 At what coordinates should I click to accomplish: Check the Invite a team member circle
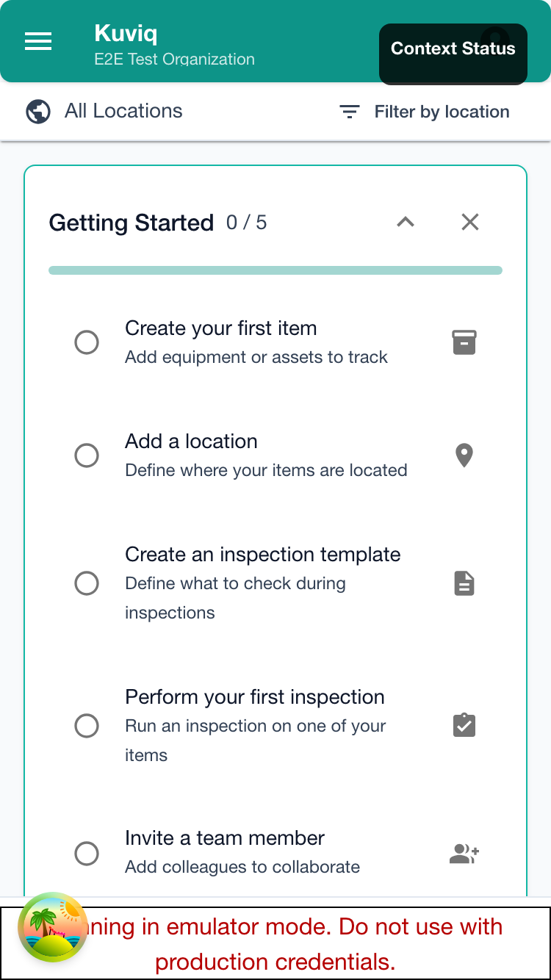(x=87, y=853)
